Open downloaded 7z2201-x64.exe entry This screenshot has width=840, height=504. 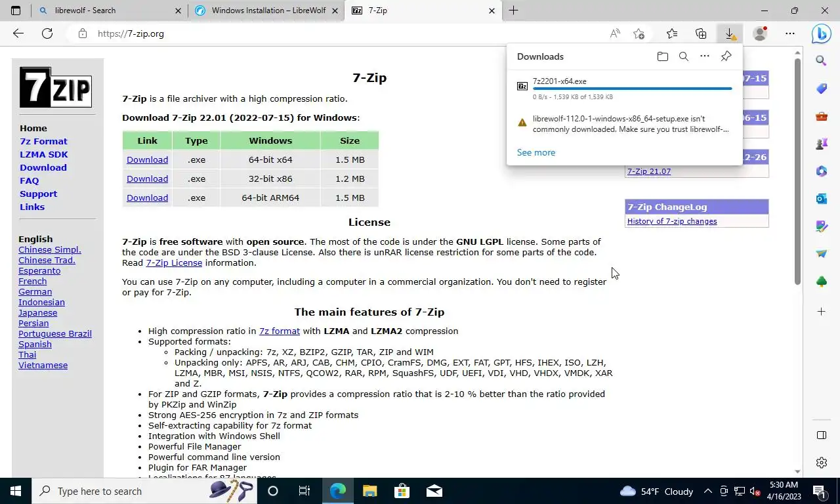pos(624,89)
